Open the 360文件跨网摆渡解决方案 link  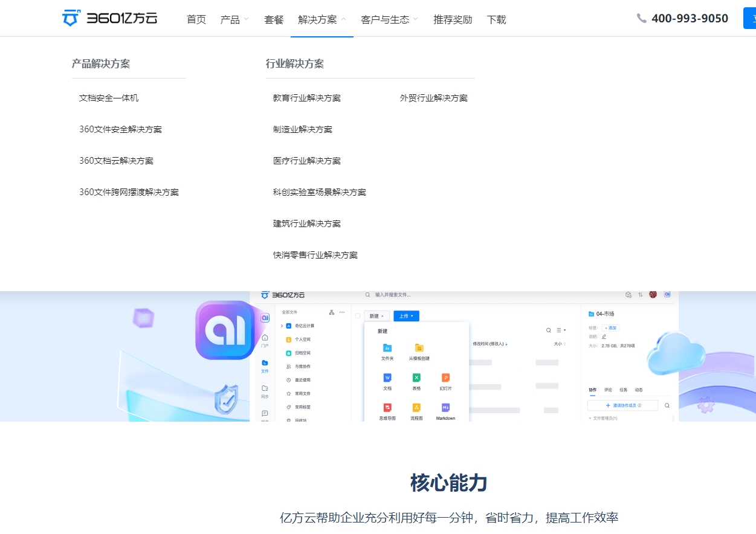[129, 192]
